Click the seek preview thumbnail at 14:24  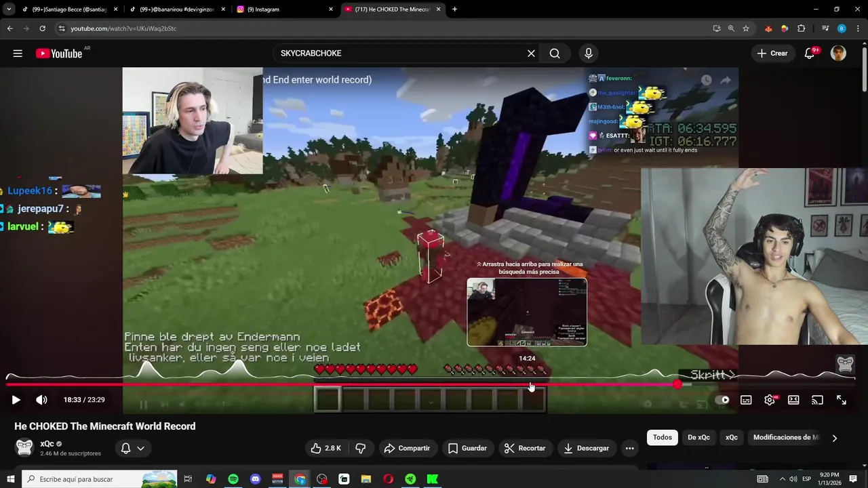527,312
